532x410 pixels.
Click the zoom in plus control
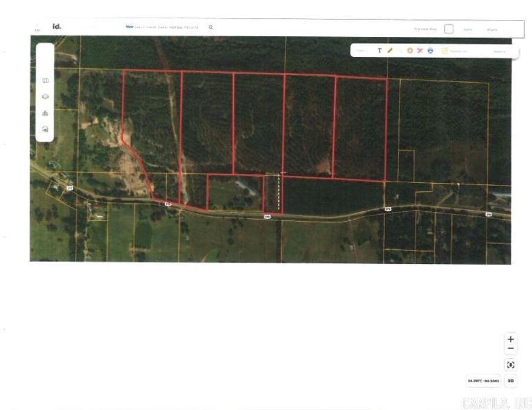511,339
